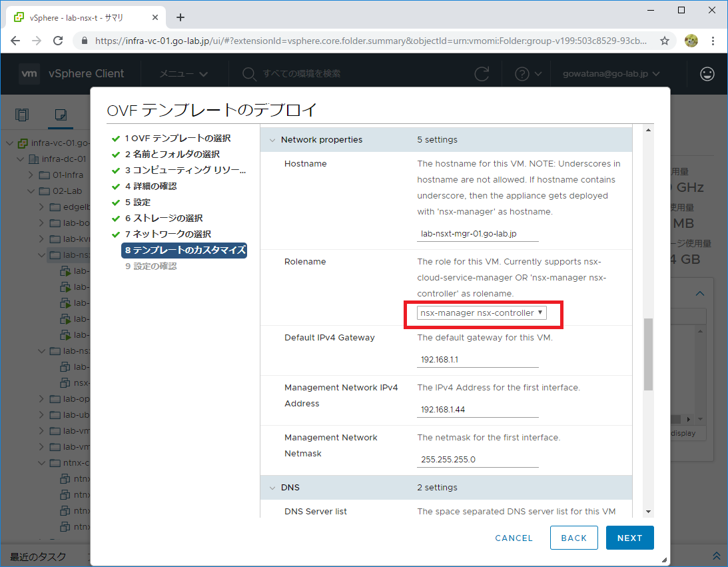
Task: Collapse the DNS settings section
Action: click(272, 488)
